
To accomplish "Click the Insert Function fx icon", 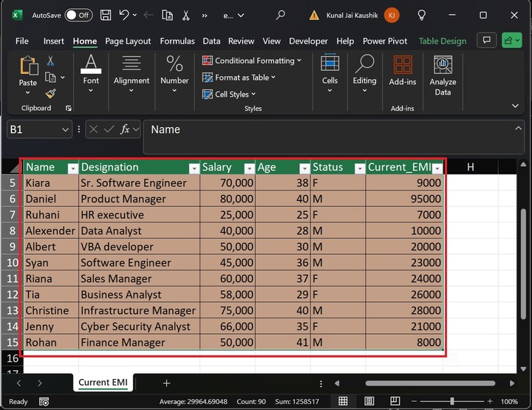I will 126,129.
